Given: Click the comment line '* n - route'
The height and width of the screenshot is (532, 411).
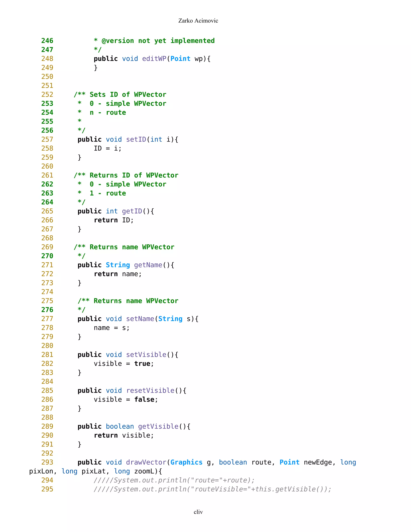Looking at the screenshot, I should (x=102, y=113).
